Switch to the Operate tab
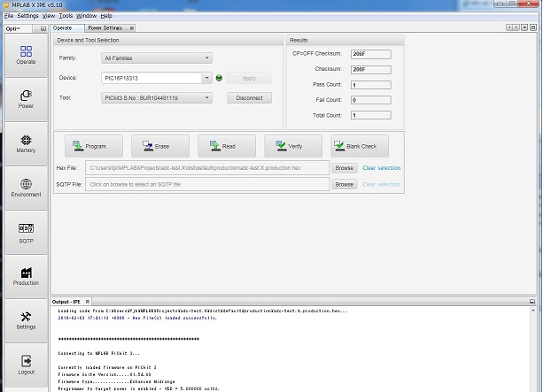 tap(67, 28)
